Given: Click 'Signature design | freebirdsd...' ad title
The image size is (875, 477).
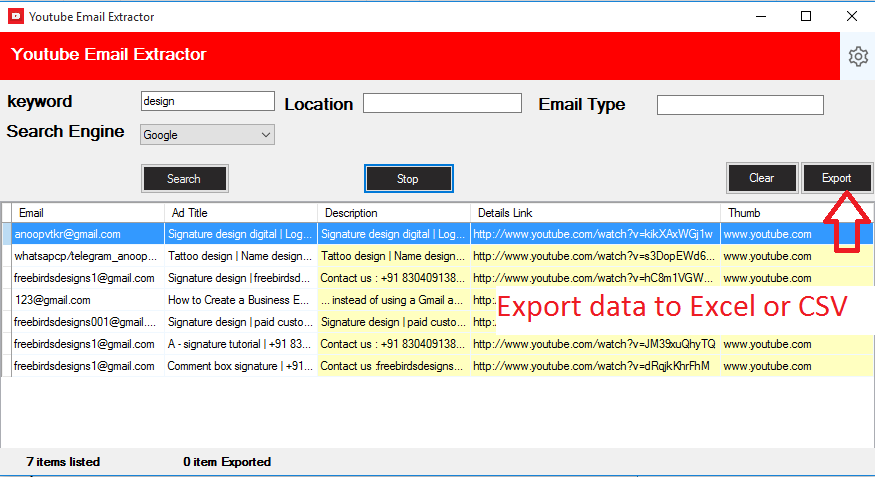Looking at the screenshot, I should point(241,278).
